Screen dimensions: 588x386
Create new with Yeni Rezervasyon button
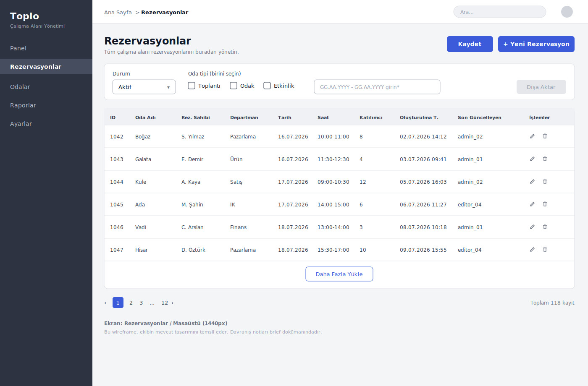[x=536, y=44]
